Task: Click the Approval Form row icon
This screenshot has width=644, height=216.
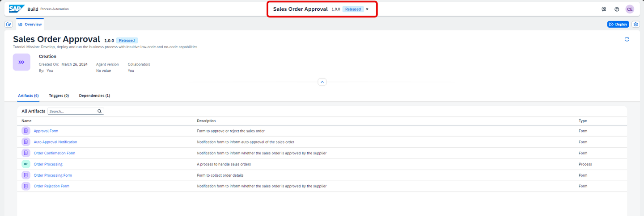Action: [x=26, y=131]
